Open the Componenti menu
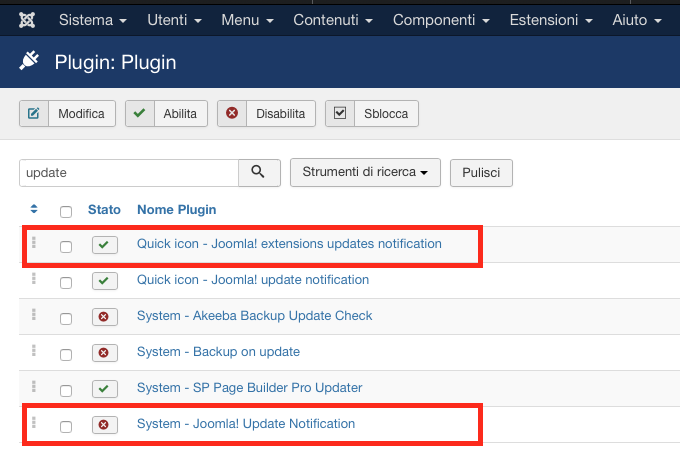Image resolution: width=680 pixels, height=471 pixels. click(x=441, y=20)
